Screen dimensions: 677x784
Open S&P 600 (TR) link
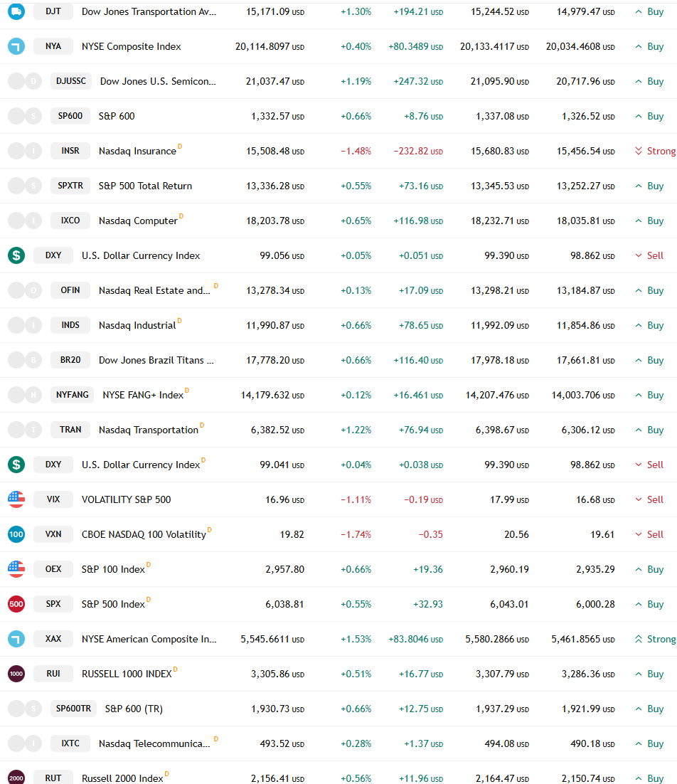134,709
